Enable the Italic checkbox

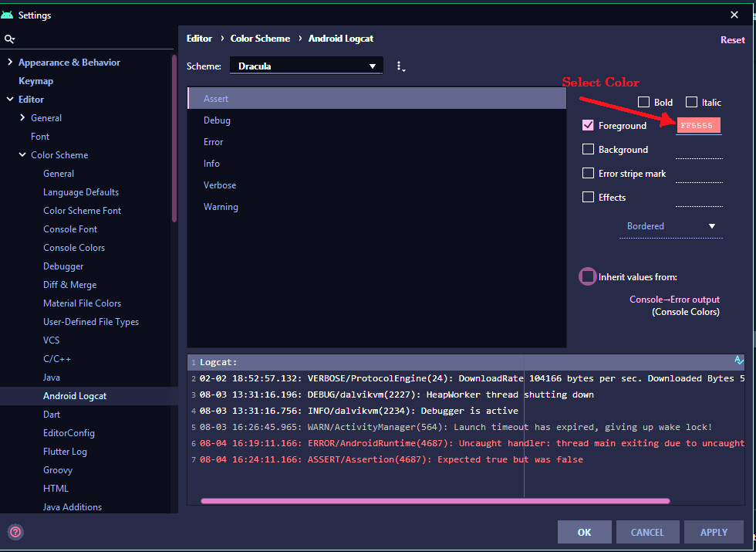point(692,102)
